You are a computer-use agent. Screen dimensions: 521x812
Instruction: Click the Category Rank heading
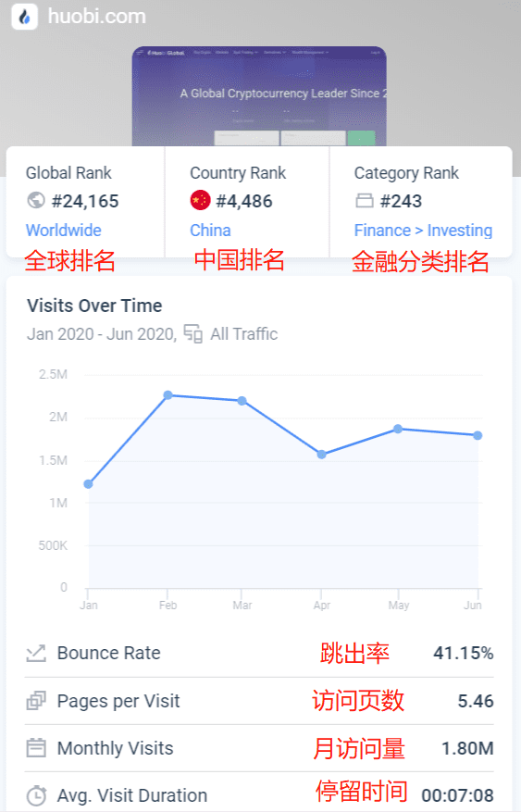[x=406, y=173]
